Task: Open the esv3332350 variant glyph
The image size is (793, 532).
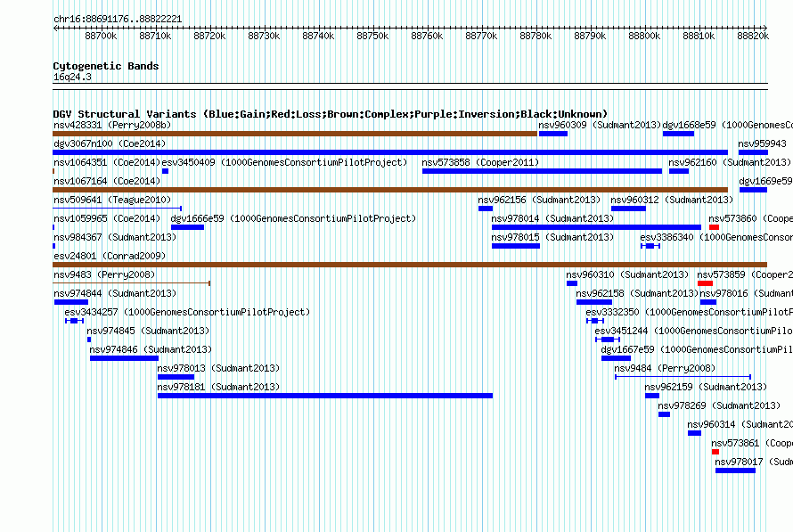Action: pyautogui.click(x=595, y=321)
